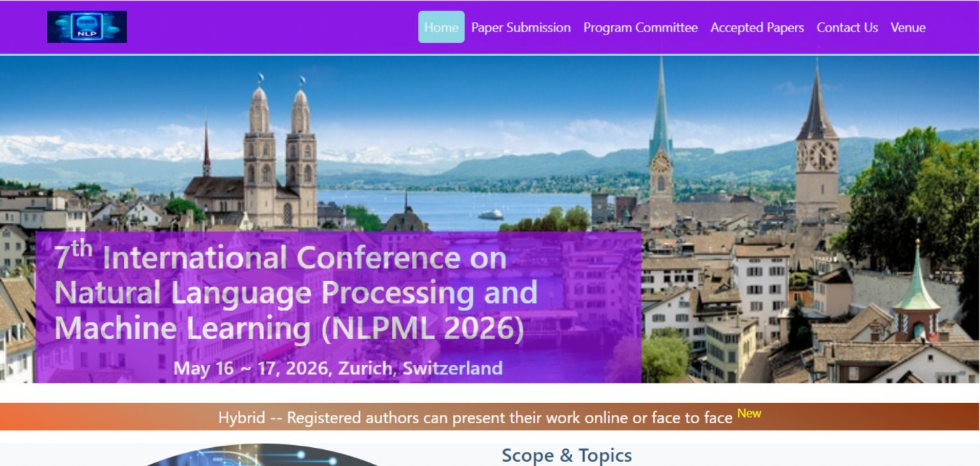Image resolution: width=980 pixels, height=466 pixels.
Task: Click the '7th International Conference on' title line
Action: click(x=280, y=258)
